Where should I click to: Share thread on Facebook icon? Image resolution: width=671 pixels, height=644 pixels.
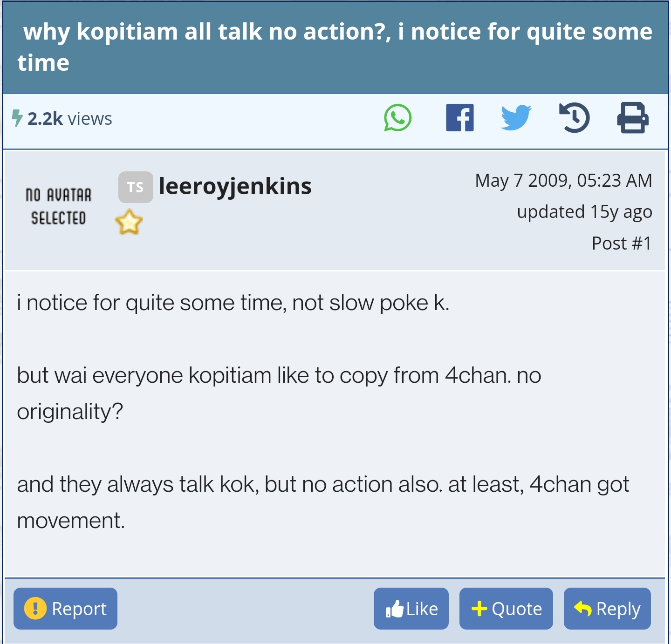[459, 118]
